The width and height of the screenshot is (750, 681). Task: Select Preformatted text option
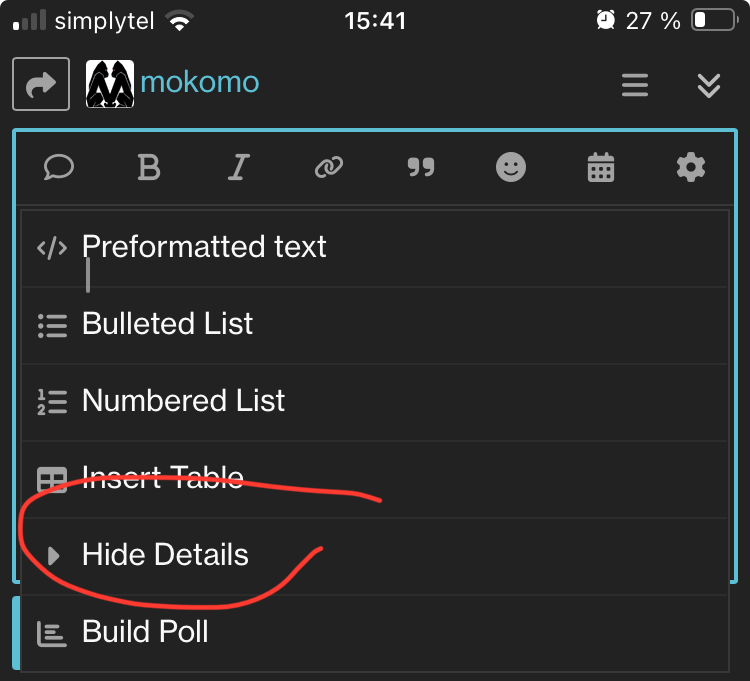(x=204, y=247)
